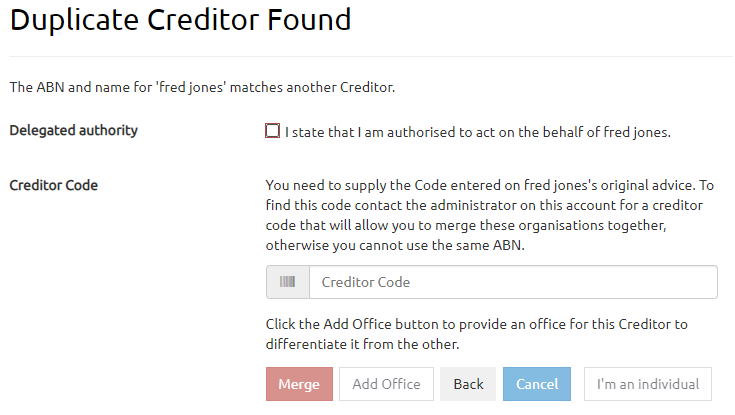Screen dimensions: 735x415
Task: Click the divider line below the heading
Action: [x=367, y=56]
